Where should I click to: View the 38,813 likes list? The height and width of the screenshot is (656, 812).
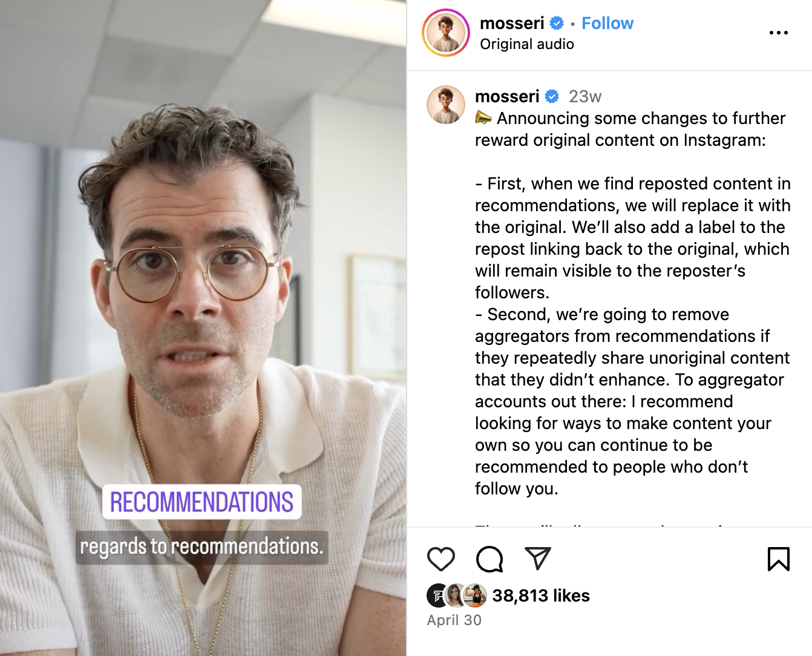541,595
